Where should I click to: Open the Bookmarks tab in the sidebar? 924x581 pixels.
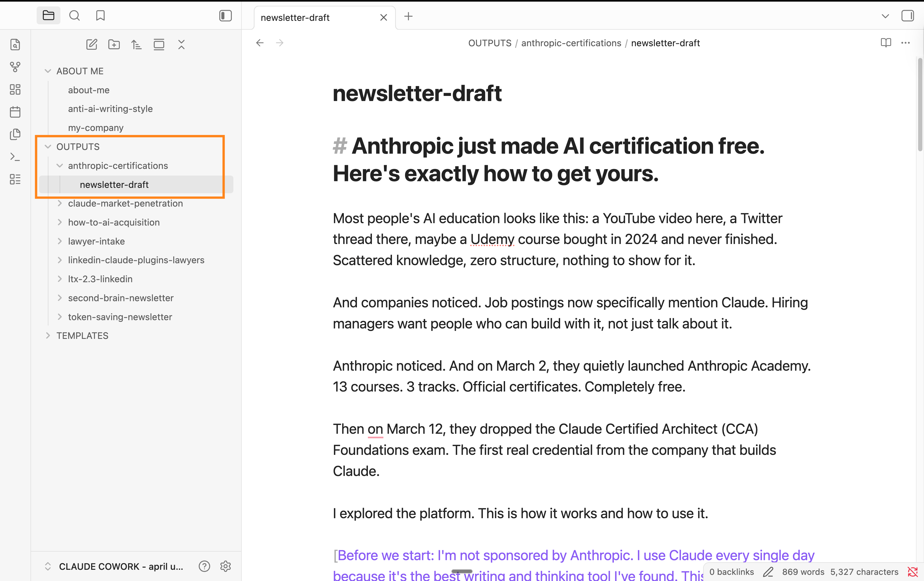coord(101,16)
